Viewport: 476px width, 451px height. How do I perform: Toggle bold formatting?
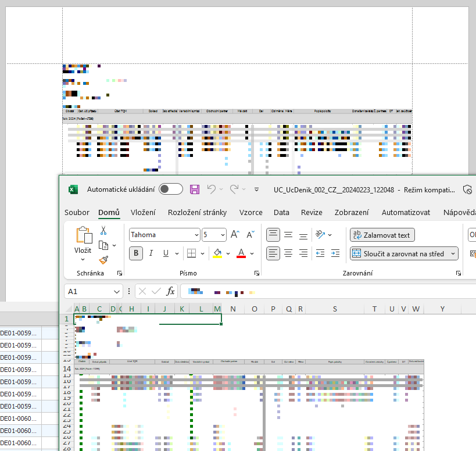click(x=136, y=253)
